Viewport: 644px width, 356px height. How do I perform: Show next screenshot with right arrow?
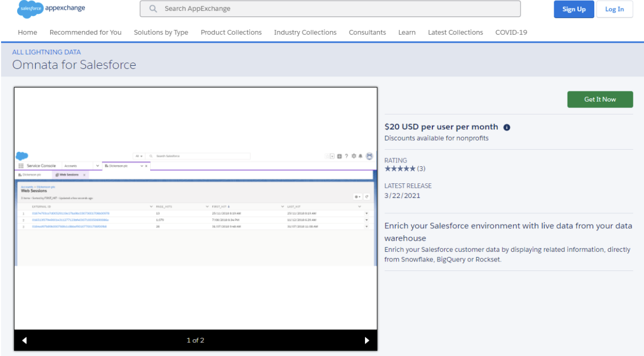pyautogui.click(x=367, y=340)
